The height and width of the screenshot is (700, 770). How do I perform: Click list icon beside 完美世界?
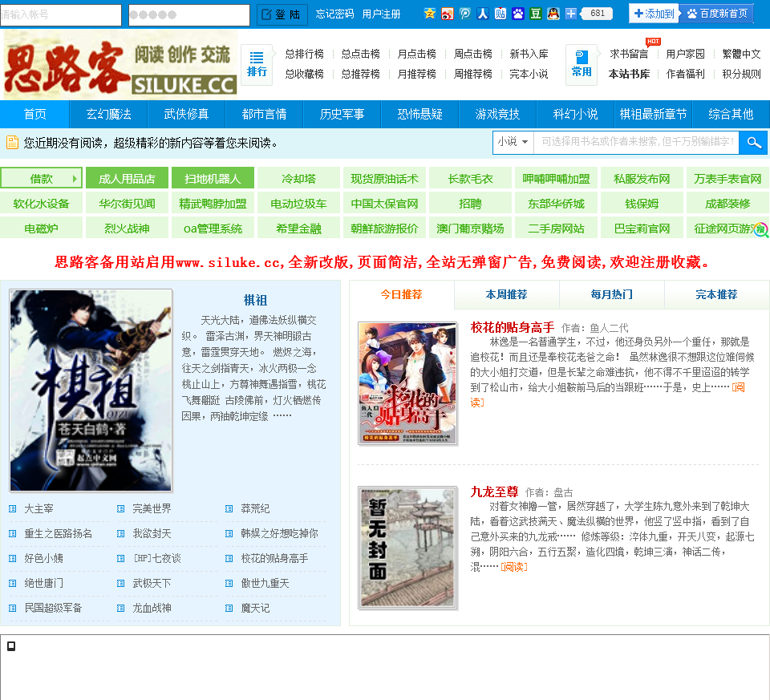(121, 509)
